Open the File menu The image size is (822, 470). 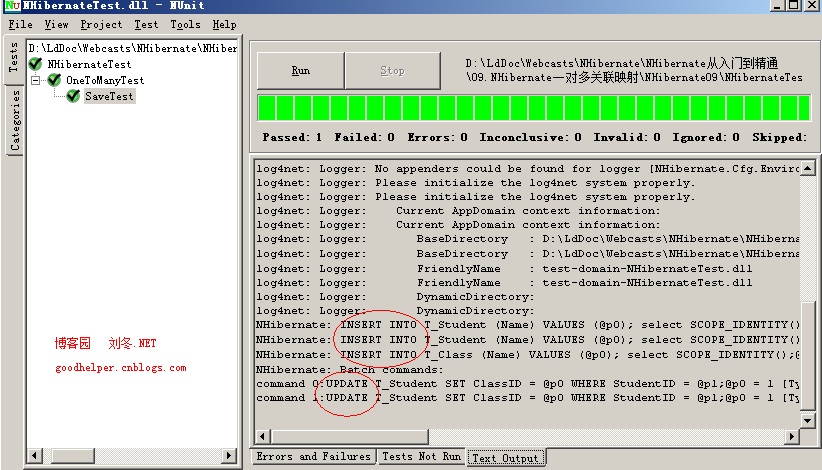pos(20,25)
